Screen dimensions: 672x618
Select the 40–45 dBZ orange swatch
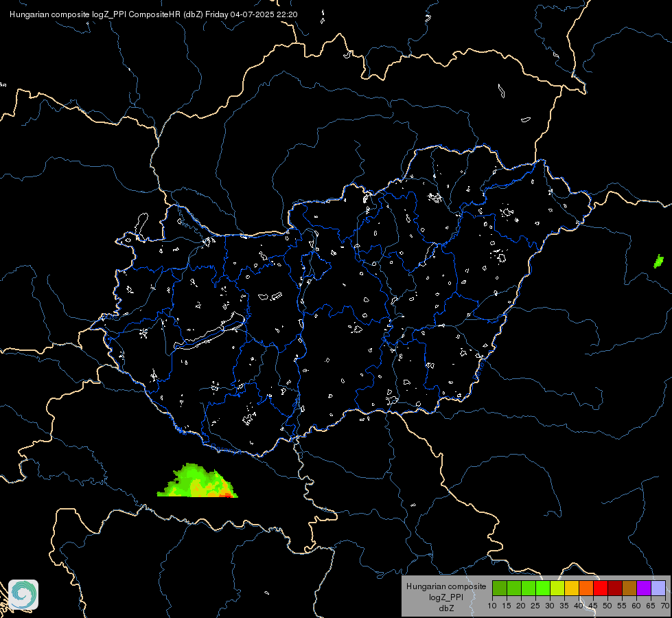click(586, 588)
